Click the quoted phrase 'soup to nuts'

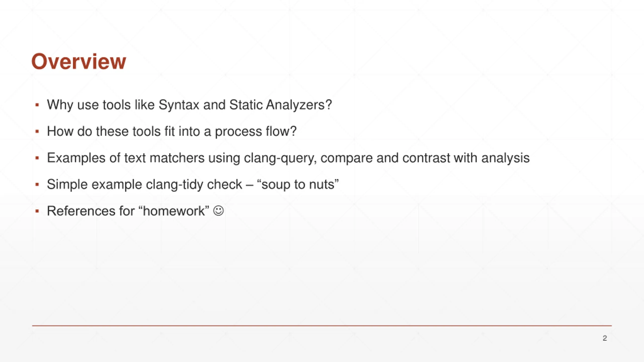298,185
